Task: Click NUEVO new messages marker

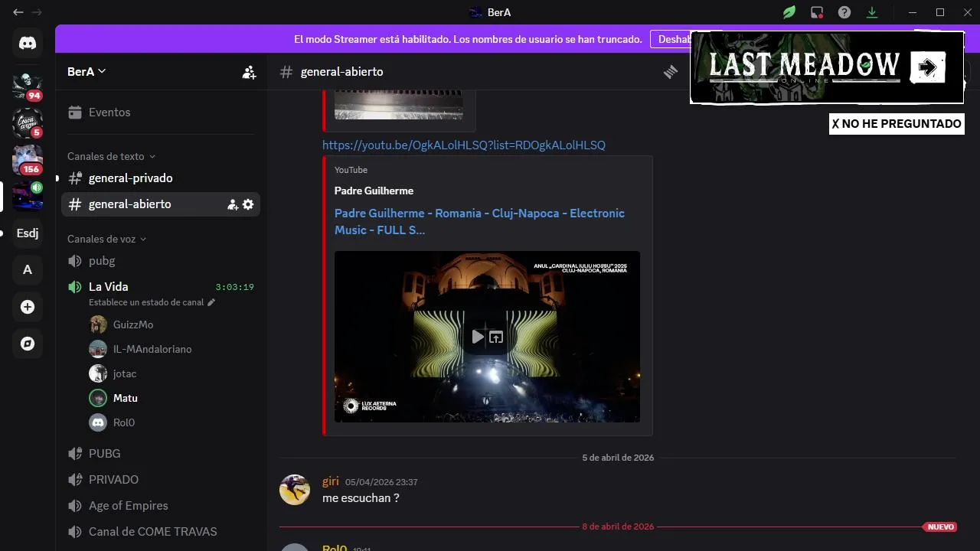Action: click(940, 527)
